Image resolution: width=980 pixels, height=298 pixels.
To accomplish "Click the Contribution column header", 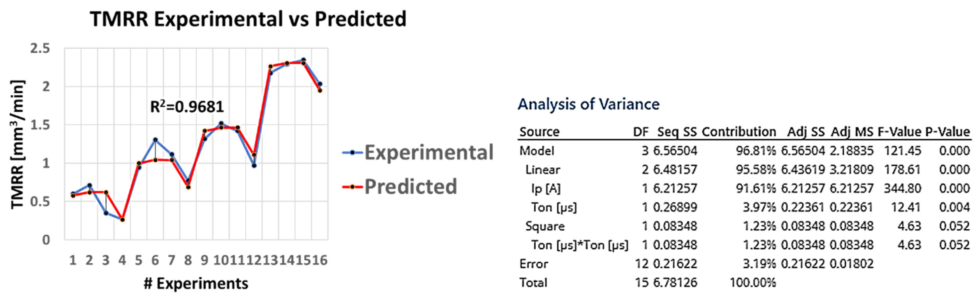I will coord(739,132).
